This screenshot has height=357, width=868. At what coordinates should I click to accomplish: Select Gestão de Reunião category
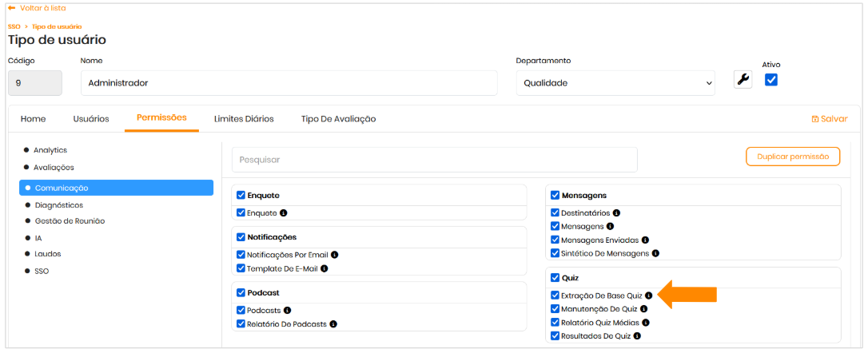click(x=70, y=221)
